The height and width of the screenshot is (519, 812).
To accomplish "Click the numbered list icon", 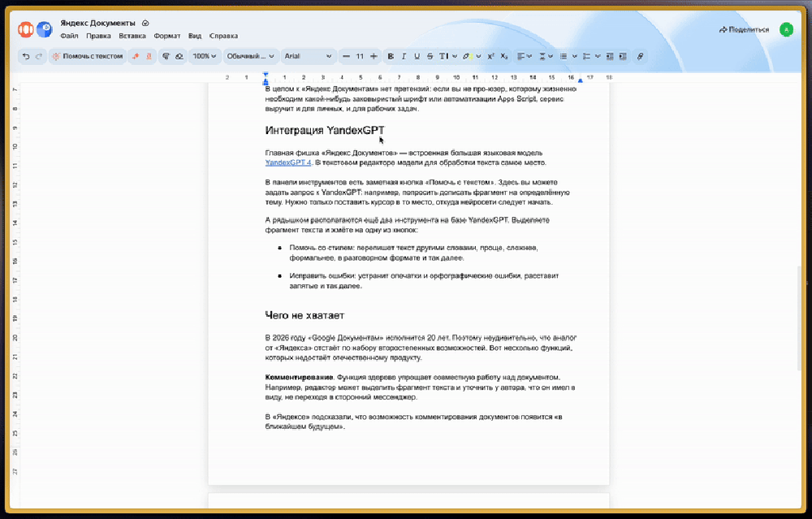I will pyautogui.click(x=587, y=57).
